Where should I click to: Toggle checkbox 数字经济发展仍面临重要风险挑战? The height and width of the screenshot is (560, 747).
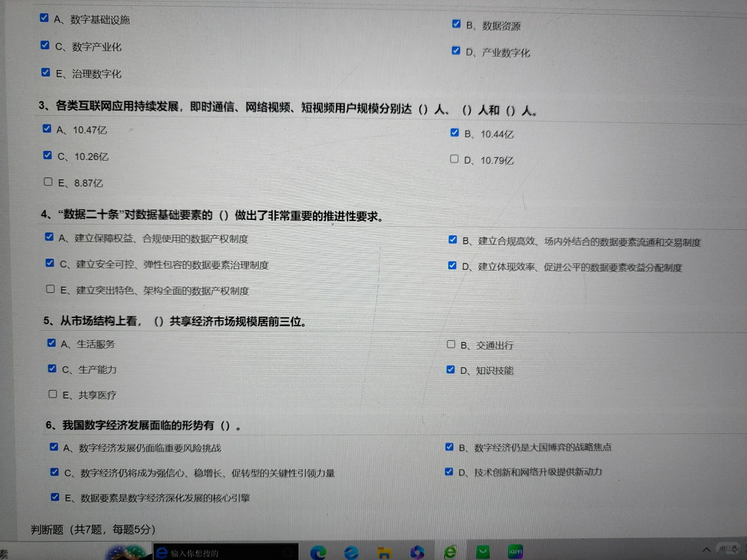54,446
